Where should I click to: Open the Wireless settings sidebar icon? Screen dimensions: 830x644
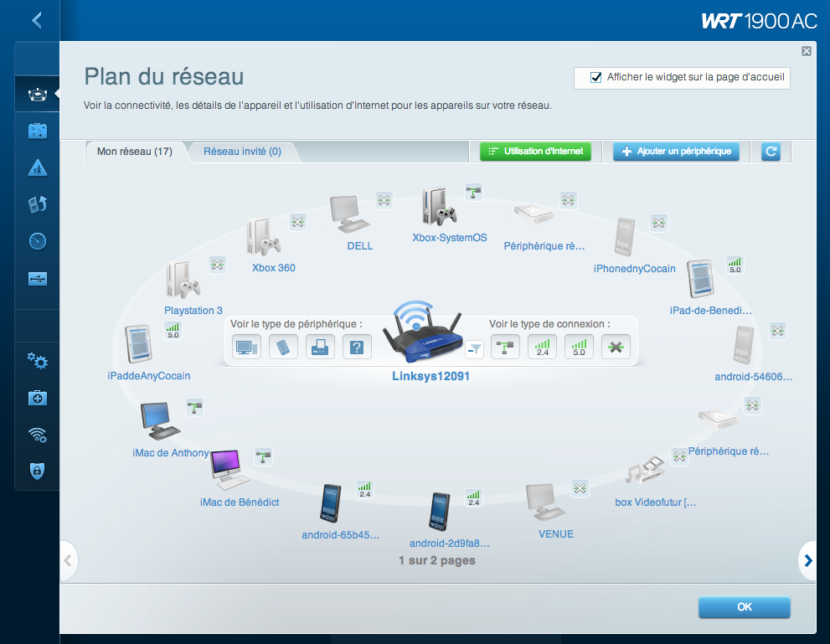pos(38,435)
